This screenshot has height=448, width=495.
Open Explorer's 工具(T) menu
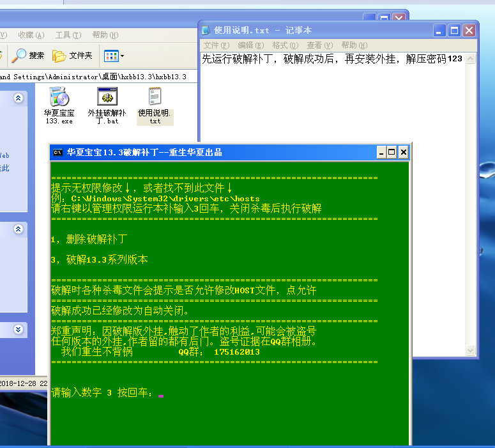68,35
